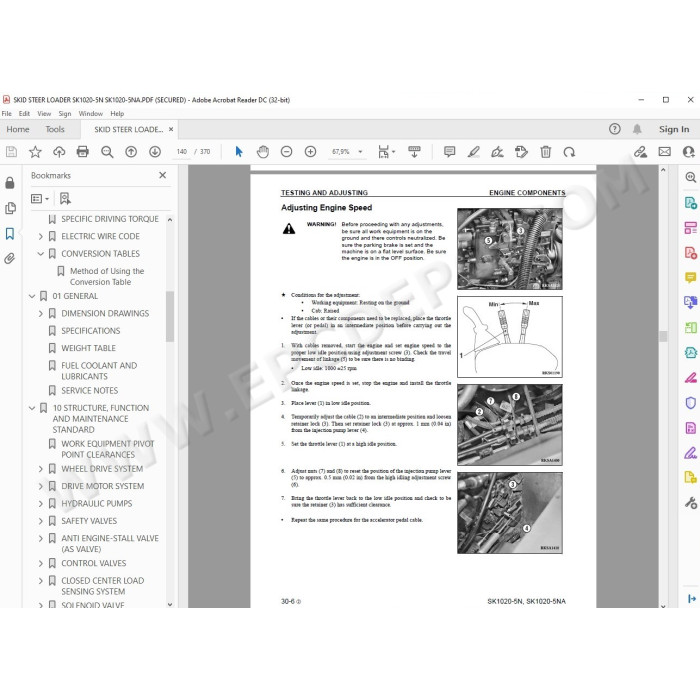Open More Tools wrench icon
Screen dimensions: 700x700
[x=691, y=503]
